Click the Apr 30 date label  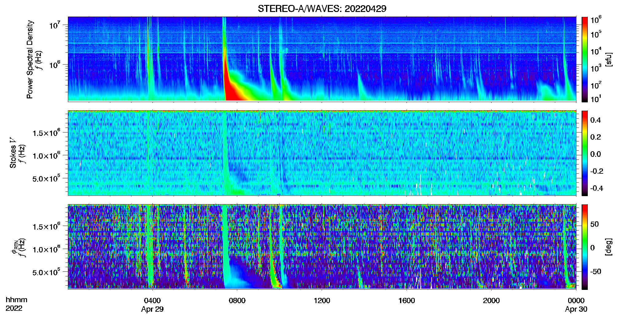[576, 309]
